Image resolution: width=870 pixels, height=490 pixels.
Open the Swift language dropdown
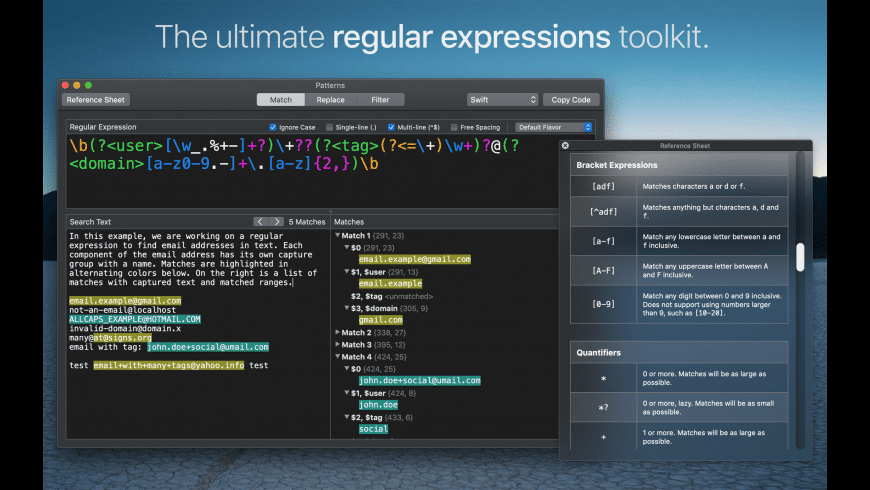click(x=503, y=100)
